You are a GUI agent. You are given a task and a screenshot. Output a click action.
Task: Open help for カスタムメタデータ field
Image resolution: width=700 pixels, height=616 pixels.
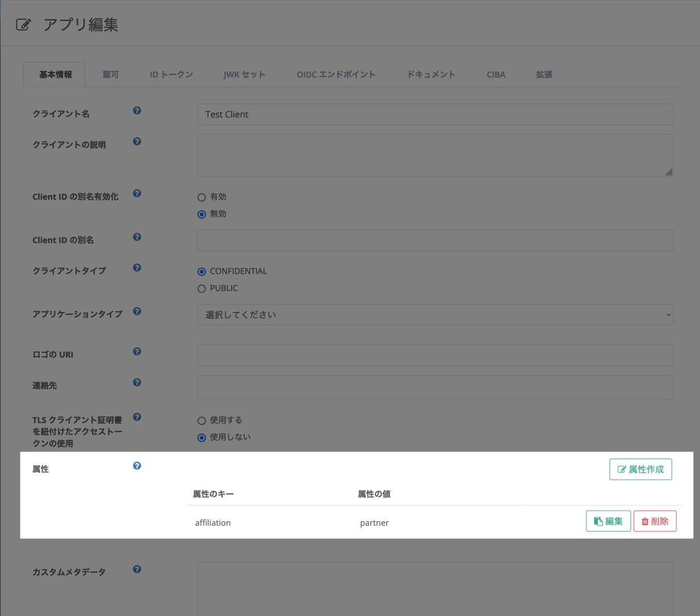tap(137, 568)
